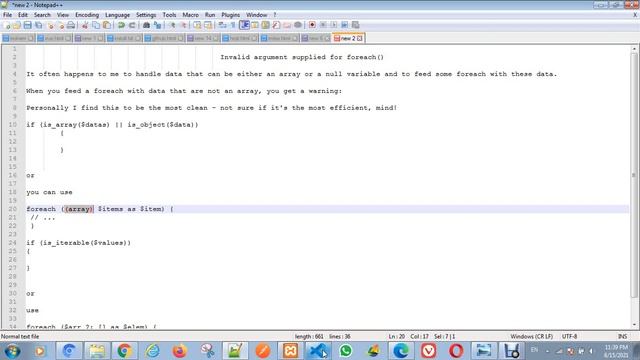Open the Plugins menu
640x360 pixels.
231,15
